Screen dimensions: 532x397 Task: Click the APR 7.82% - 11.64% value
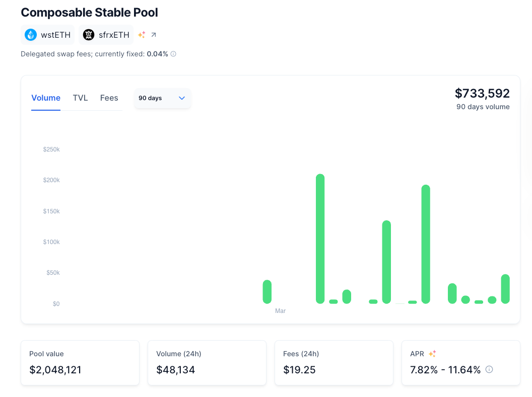pos(445,369)
